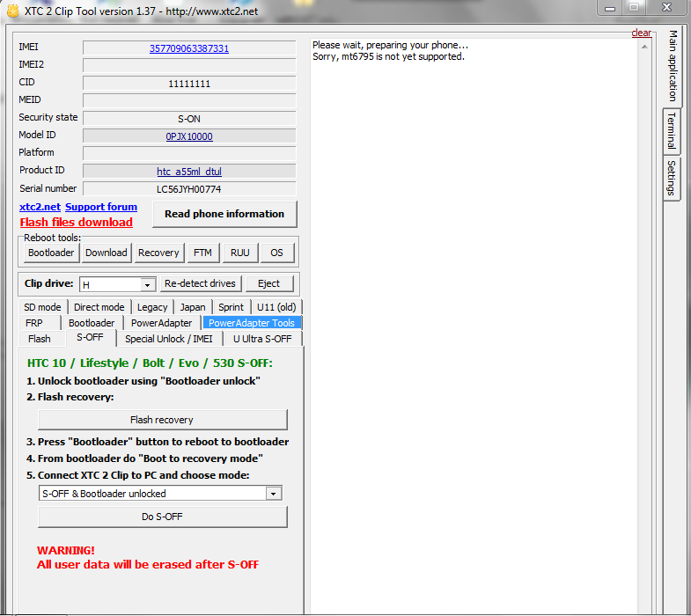
Task: Click Read phone information button
Action: [x=224, y=214]
